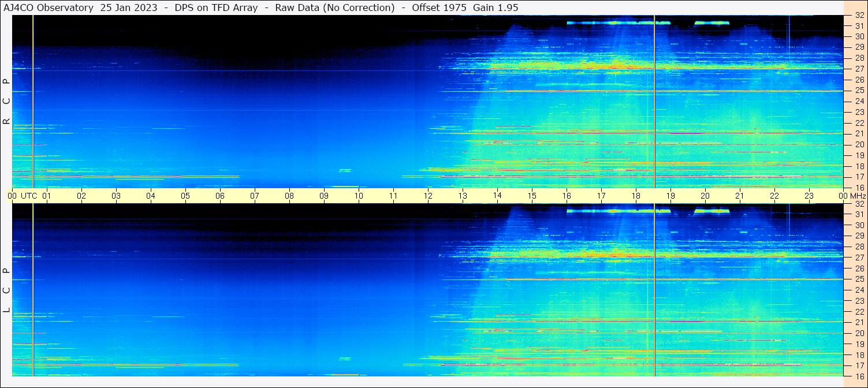Click orange vertical line after 18 UTC in RCP panel
Viewport: 868px width, 388px height.
pos(654,102)
